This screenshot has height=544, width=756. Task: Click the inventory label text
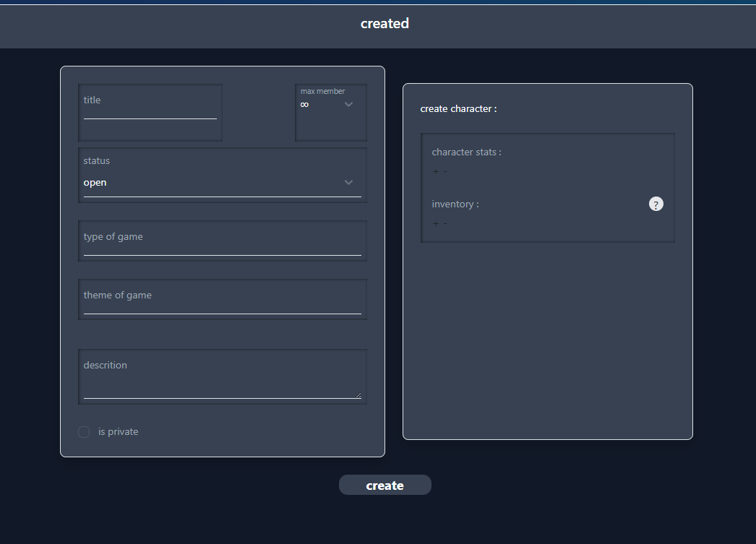click(455, 204)
